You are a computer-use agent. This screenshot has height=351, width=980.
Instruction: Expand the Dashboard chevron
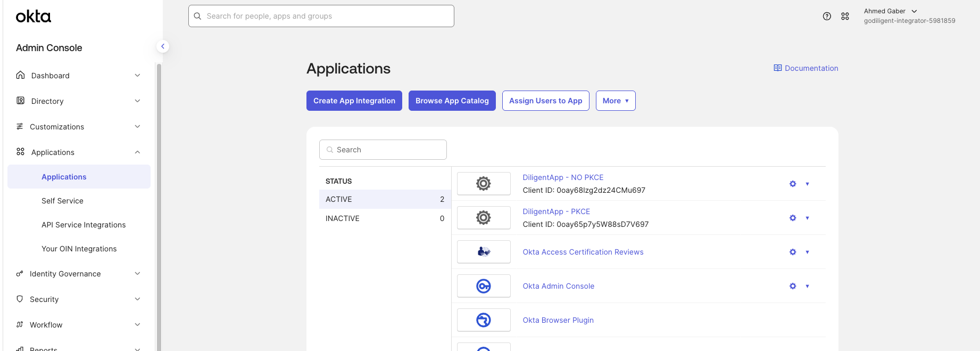[x=137, y=75]
